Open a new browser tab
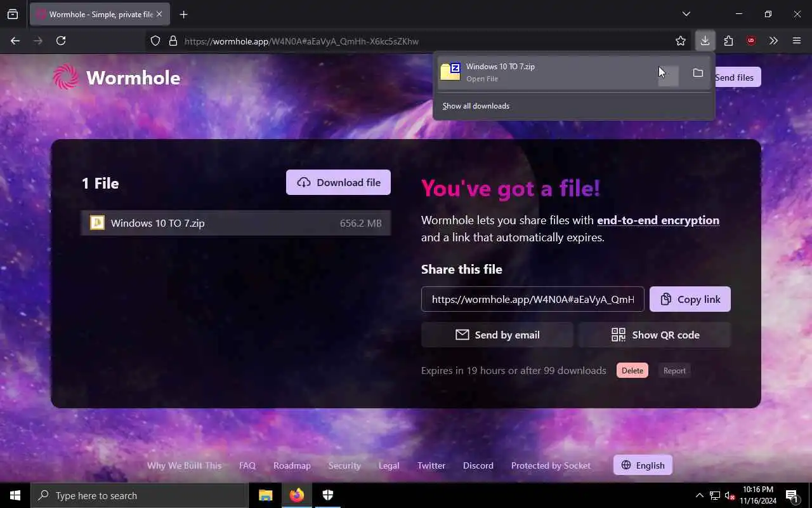The width and height of the screenshot is (812, 508). (183, 14)
